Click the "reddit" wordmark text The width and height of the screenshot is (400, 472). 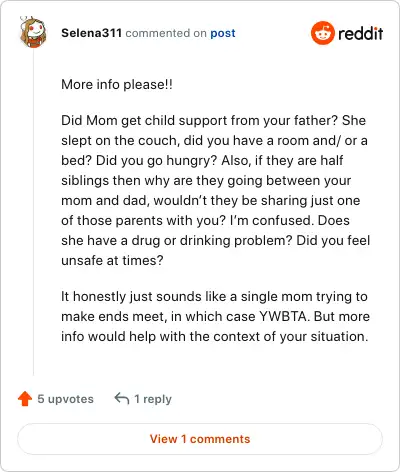tap(360, 33)
